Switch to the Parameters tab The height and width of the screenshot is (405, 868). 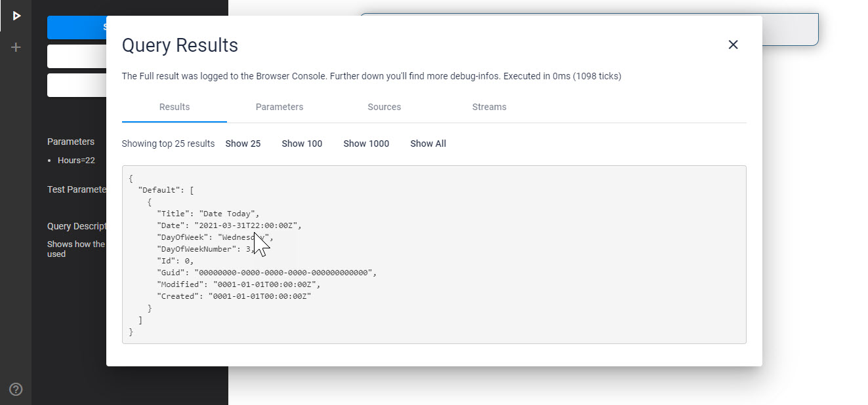279,107
